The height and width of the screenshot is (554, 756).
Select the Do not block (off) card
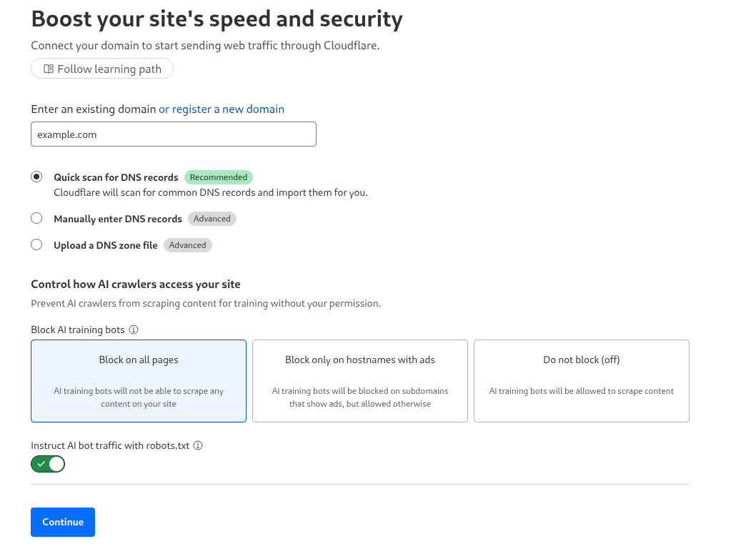(x=581, y=381)
